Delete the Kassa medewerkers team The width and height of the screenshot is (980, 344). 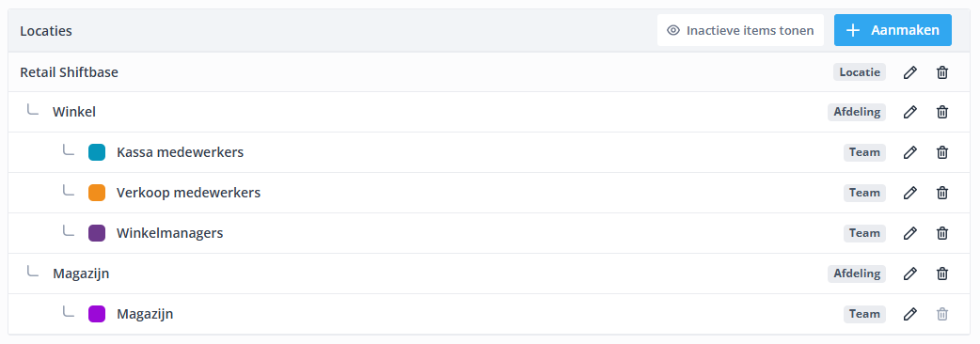(x=942, y=152)
